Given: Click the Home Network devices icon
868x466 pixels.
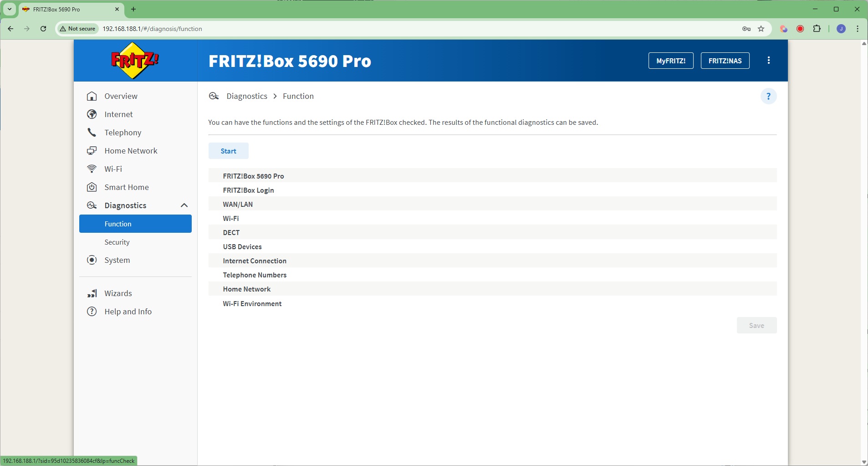Looking at the screenshot, I should (92, 151).
